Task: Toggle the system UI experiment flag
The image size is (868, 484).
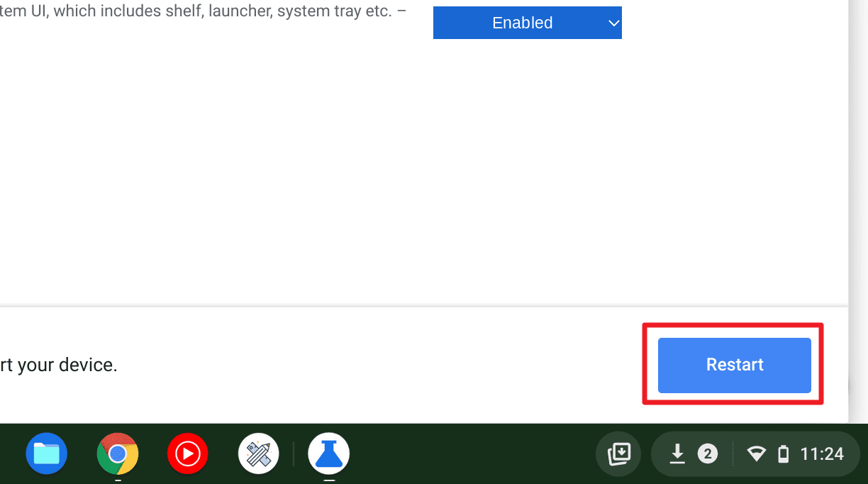Action: 528,22
